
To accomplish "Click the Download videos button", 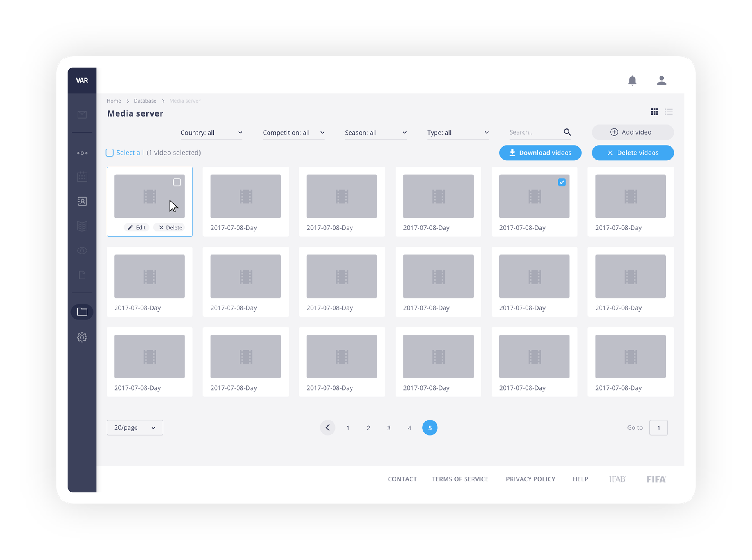I will [540, 153].
